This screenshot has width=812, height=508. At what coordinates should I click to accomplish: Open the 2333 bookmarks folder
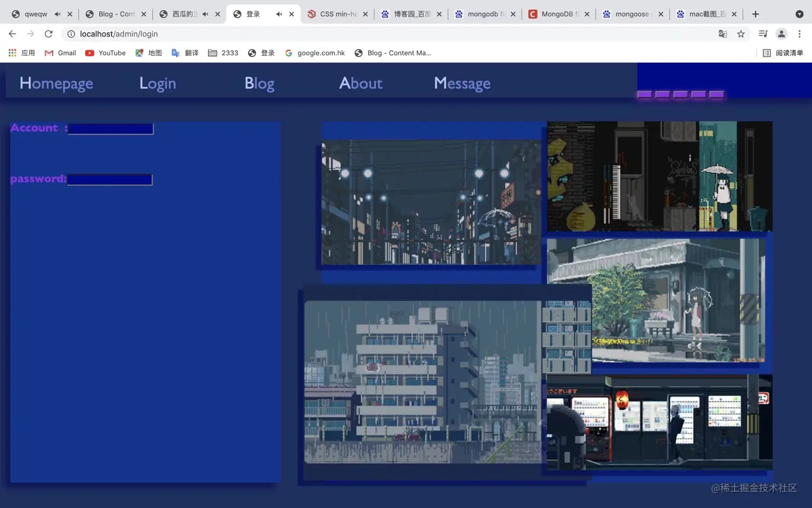pos(223,53)
